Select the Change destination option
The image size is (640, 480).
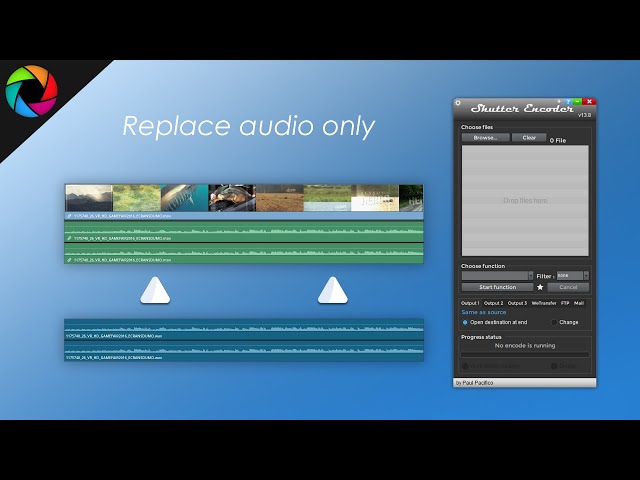(565, 322)
